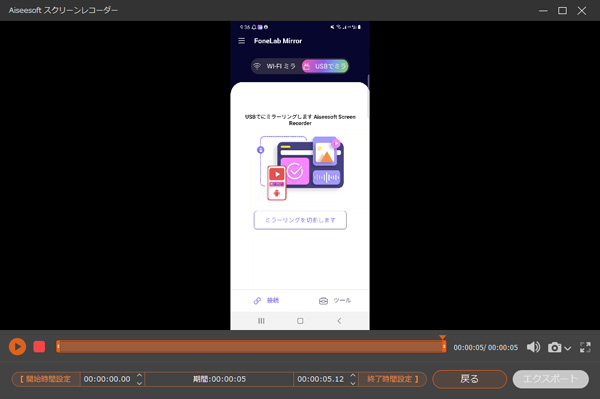Play the recorded video preview
Viewport: 600px width, 399px height.
click(x=17, y=347)
